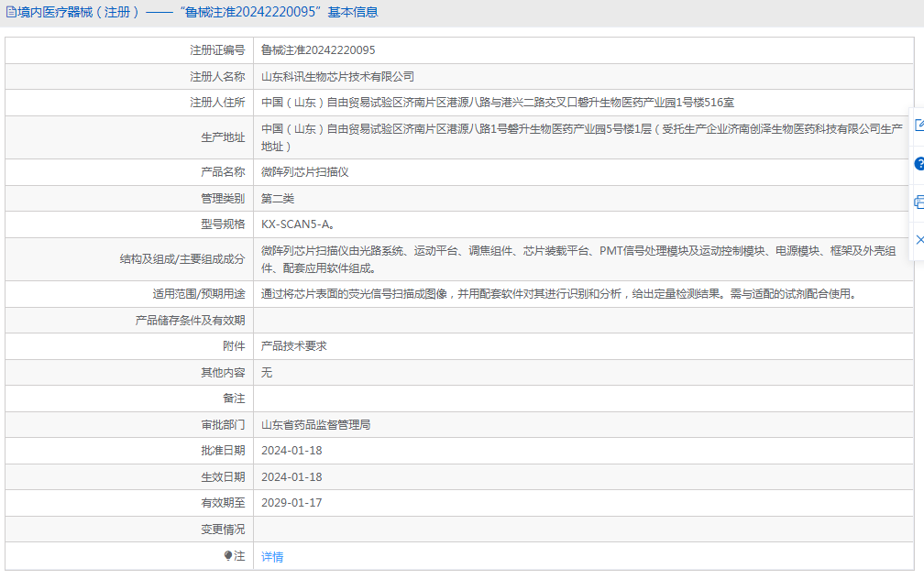Select registration number value 鲁械注准20242220095 in table

pos(318,50)
